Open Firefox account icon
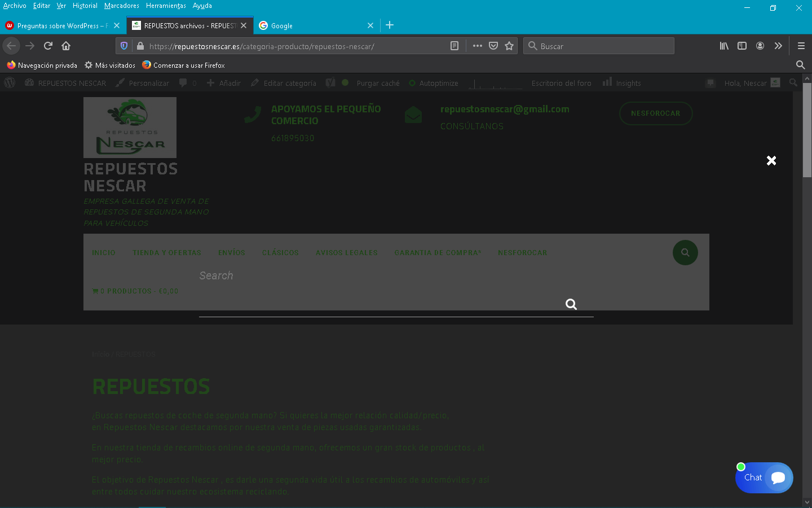This screenshot has height=508, width=812. (x=760, y=46)
